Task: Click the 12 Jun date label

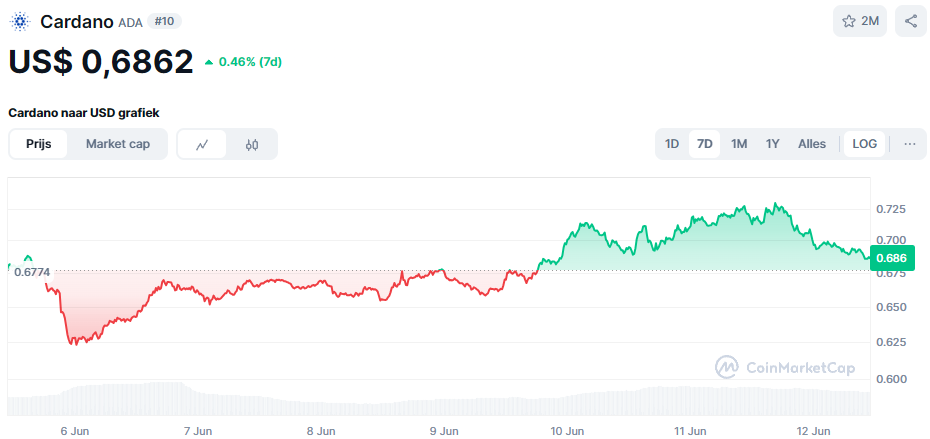Action: pos(813,430)
